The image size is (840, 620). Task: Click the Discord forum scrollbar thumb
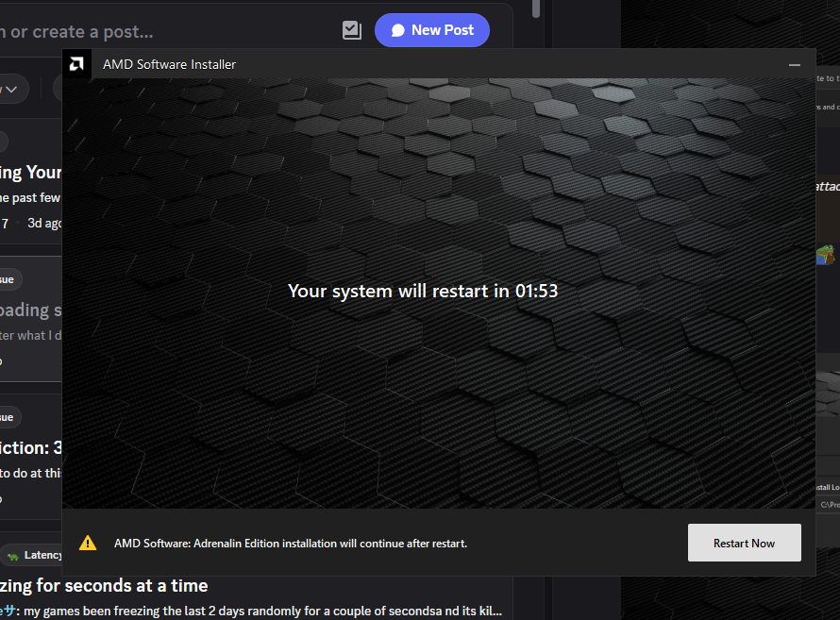[x=536, y=9]
